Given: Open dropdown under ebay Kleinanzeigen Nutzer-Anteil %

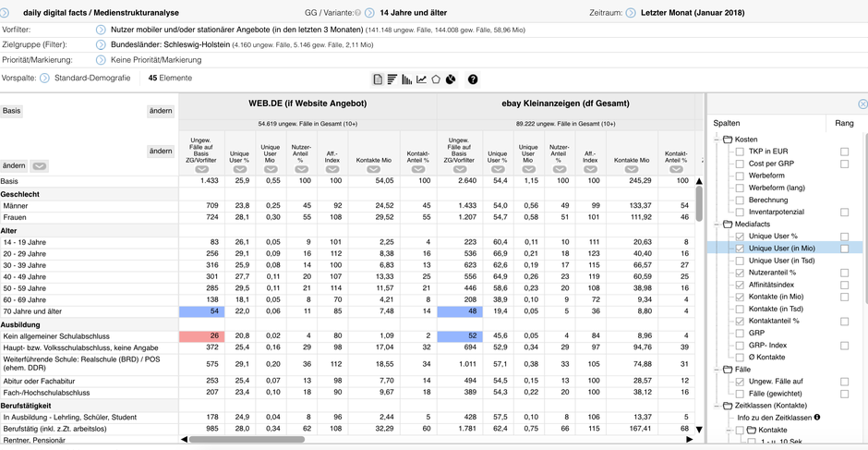Looking at the screenshot, I should click(559, 170).
